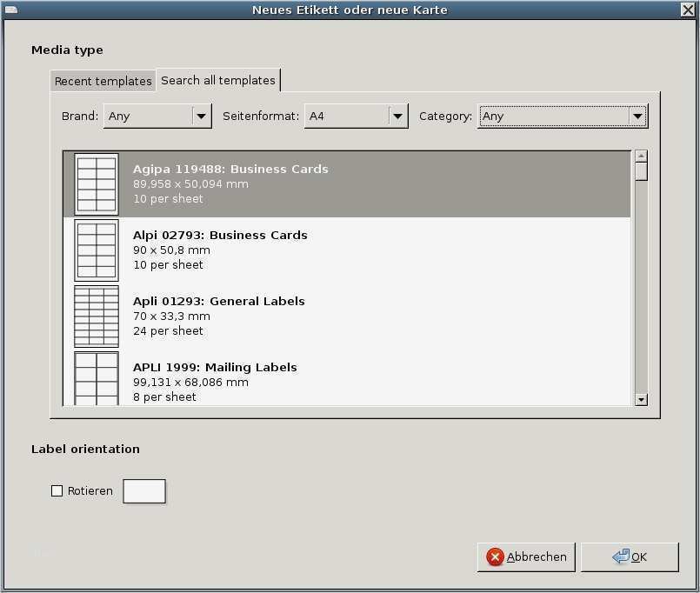Expand the Category combo box

[x=563, y=117]
